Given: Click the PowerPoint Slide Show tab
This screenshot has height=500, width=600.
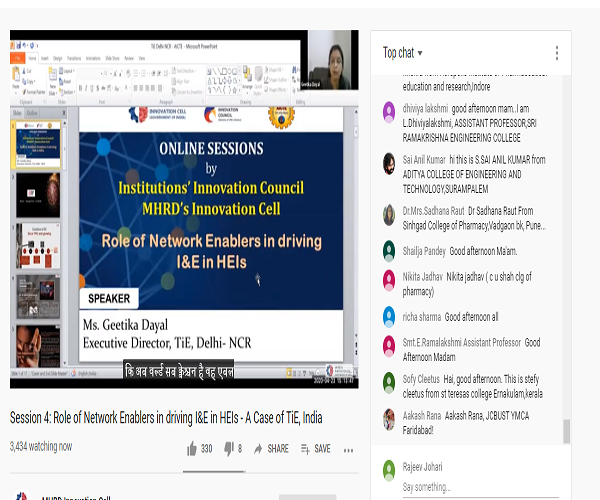Looking at the screenshot, I should click(x=112, y=58).
